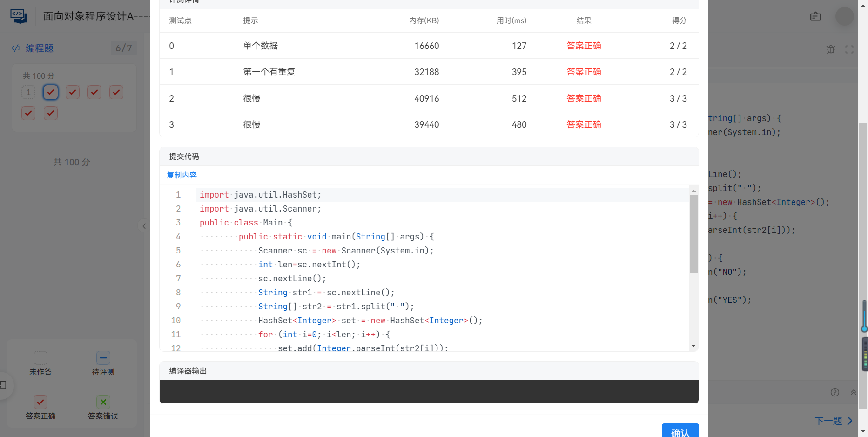
Task: Click the 用时(ms) column header
Action: pyautogui.click(x=511, y=20)
